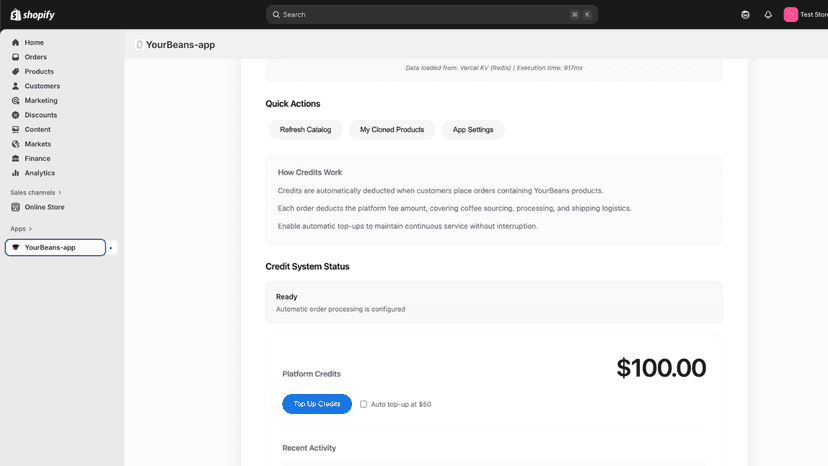Go to Products in the sidebar
This screenshot has height=466, width=828.
[39, 71]
